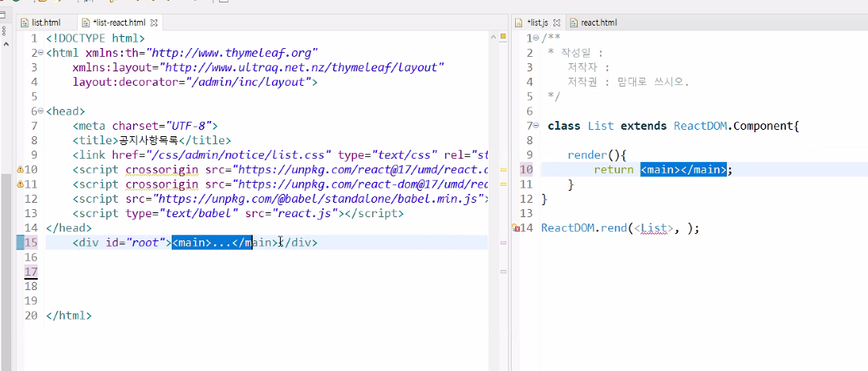The image size is (868, 371).
Task: Jump to line 10 warning in overview ruler
Action: [x=503, y=170]
